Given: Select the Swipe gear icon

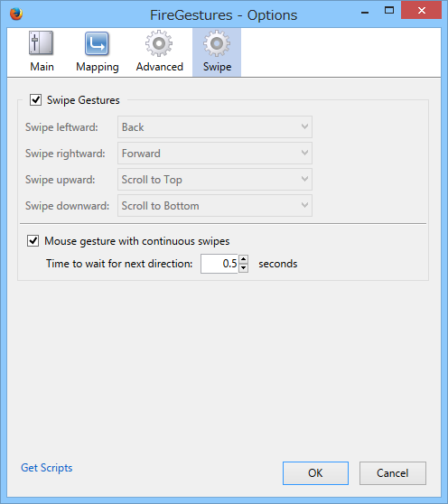Looking at the screenshot, I should pyautogui.click(x=217, y=43).
